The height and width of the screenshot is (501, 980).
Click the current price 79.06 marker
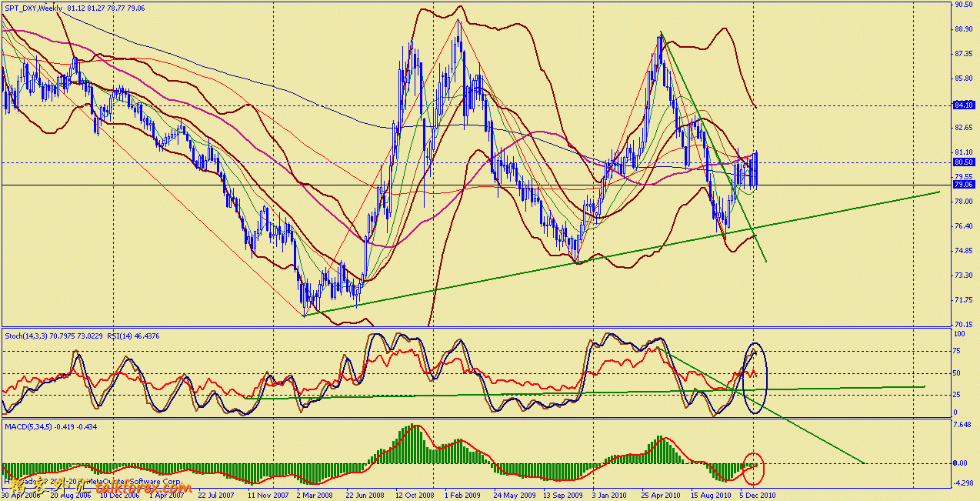(x=964, y=185)
